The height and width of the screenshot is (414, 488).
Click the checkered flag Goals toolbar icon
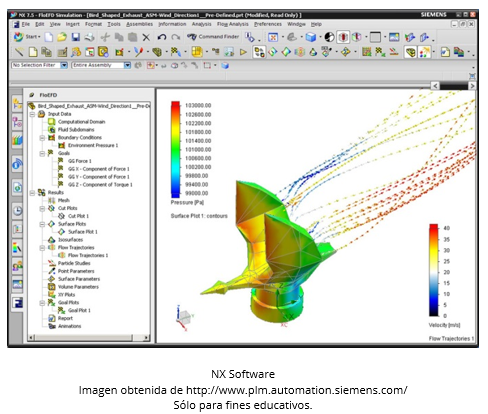tap(176, 52)
